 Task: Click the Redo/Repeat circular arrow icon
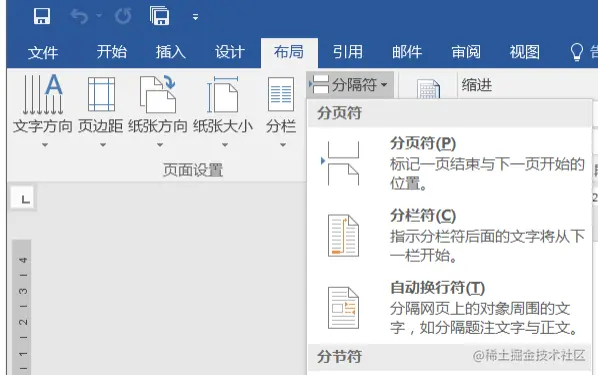(123, 16)
